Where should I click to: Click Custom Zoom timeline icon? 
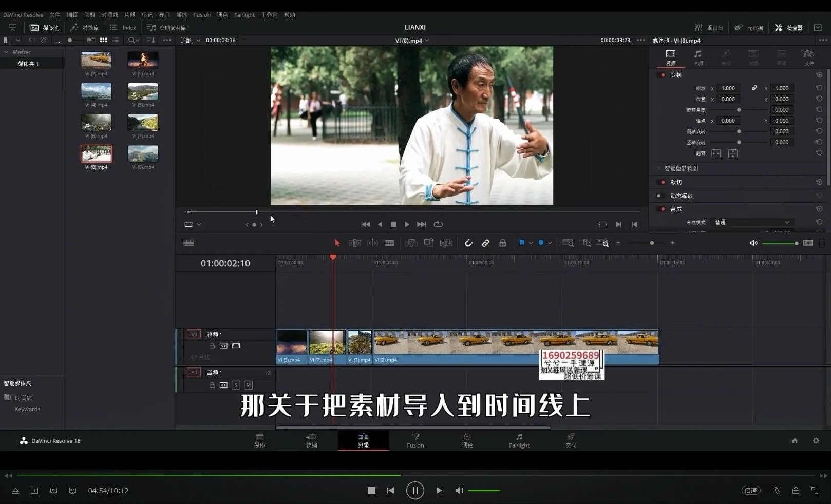602,243
